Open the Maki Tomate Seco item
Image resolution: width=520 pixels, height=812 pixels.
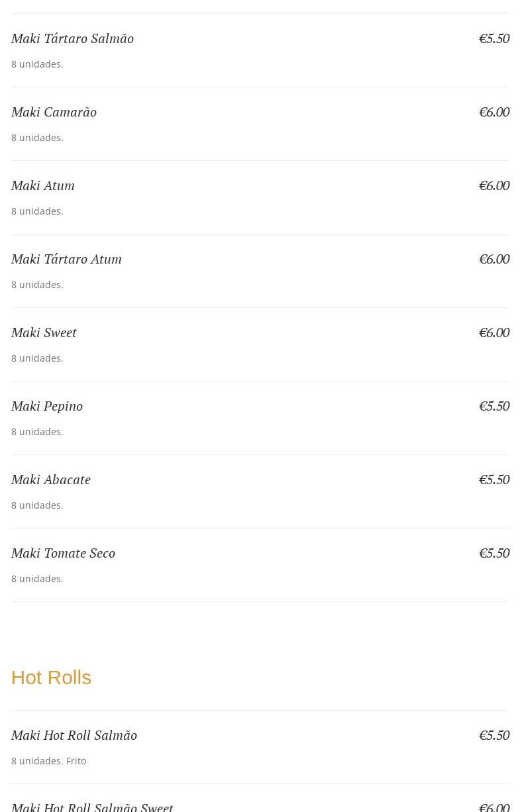(63, 553)
